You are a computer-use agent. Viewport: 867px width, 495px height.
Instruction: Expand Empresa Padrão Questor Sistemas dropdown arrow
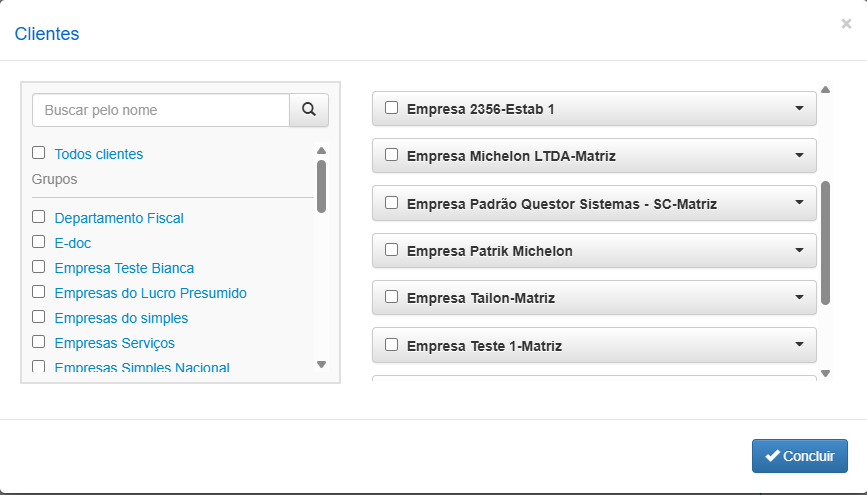point(799,203)
